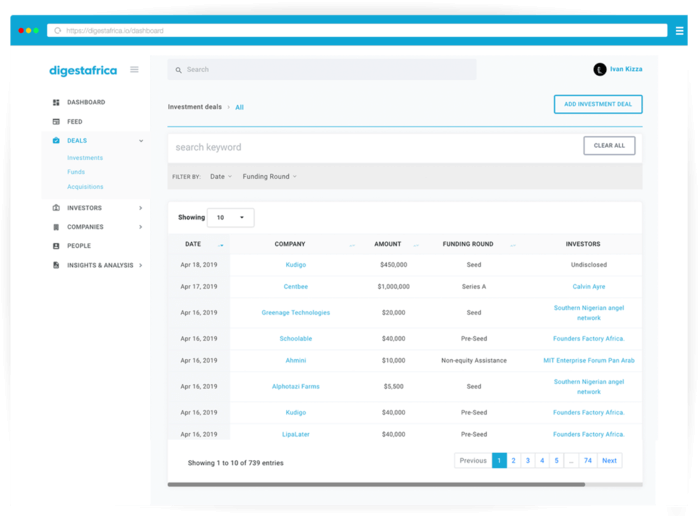The height and width of the screenshot is (516, 700).
Task: Open the LipaLater company link
Action: tap(296, 434)
